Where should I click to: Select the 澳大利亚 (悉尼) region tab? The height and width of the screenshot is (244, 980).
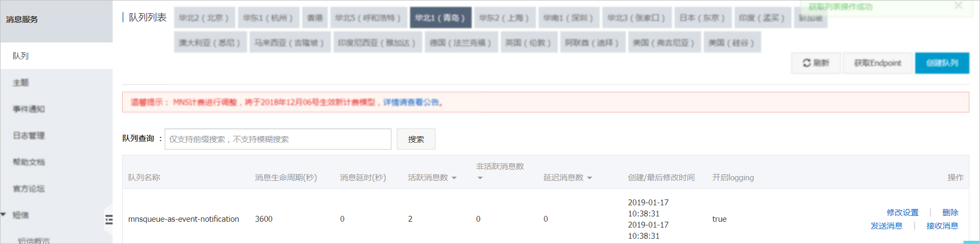point(210,42)
